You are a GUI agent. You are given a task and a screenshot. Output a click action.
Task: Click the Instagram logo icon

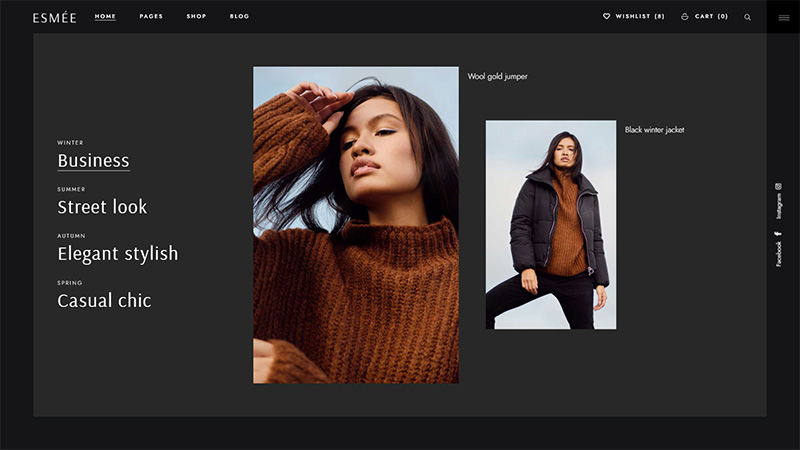pos(778,186)
